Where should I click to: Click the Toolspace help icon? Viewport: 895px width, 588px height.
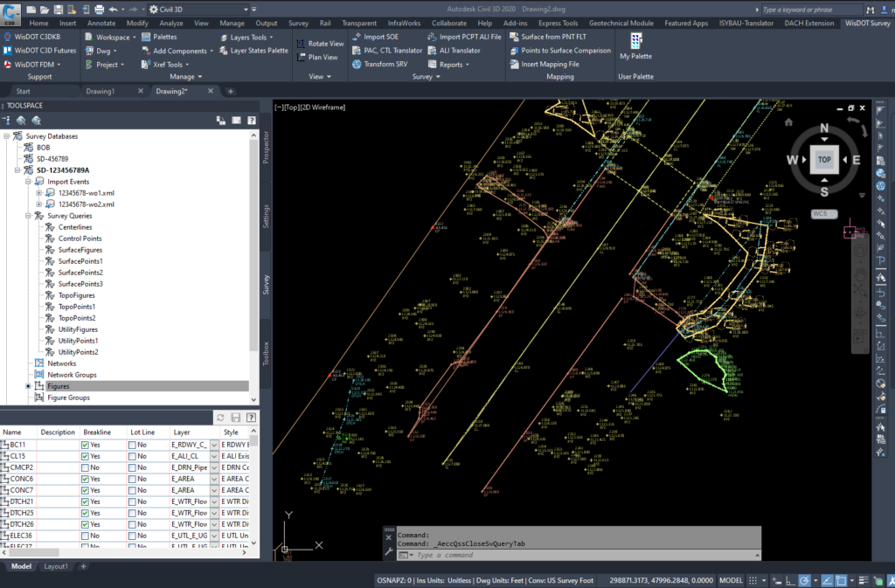252,121
